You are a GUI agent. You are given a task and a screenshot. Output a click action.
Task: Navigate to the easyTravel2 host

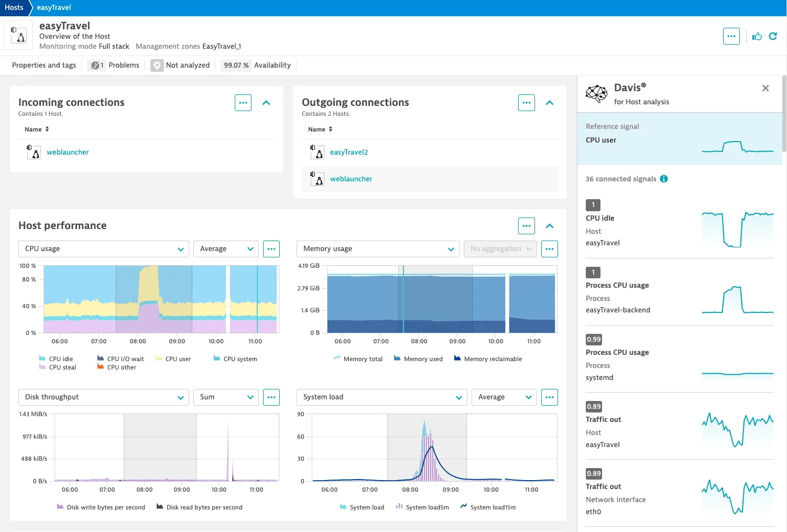click(x=349, y=152)
